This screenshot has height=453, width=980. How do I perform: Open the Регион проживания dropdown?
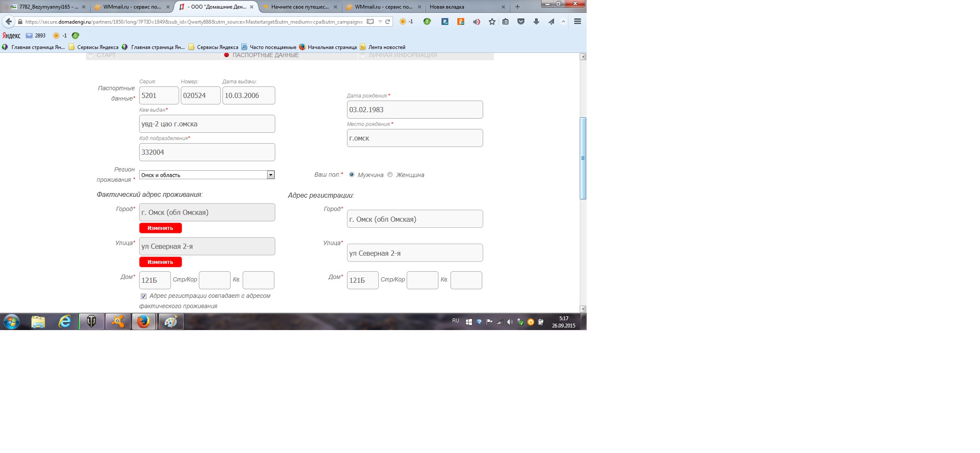pos(207,175)
